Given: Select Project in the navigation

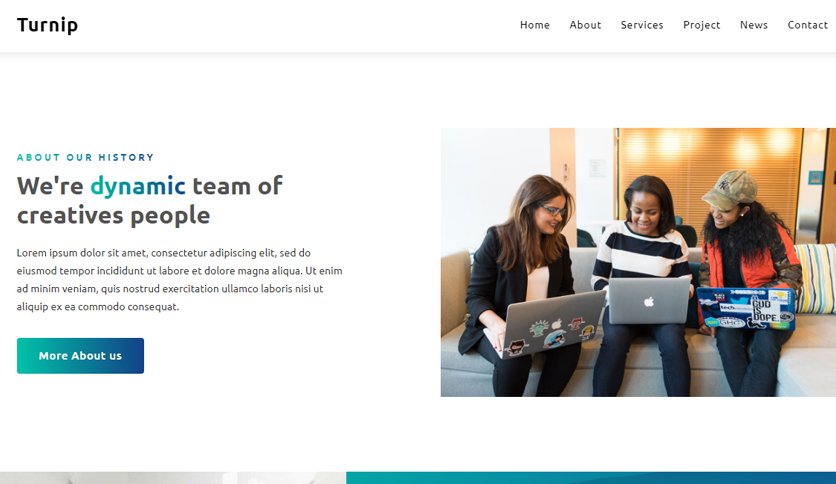Looking at the screenshot, I should click(x=701, y=25).
